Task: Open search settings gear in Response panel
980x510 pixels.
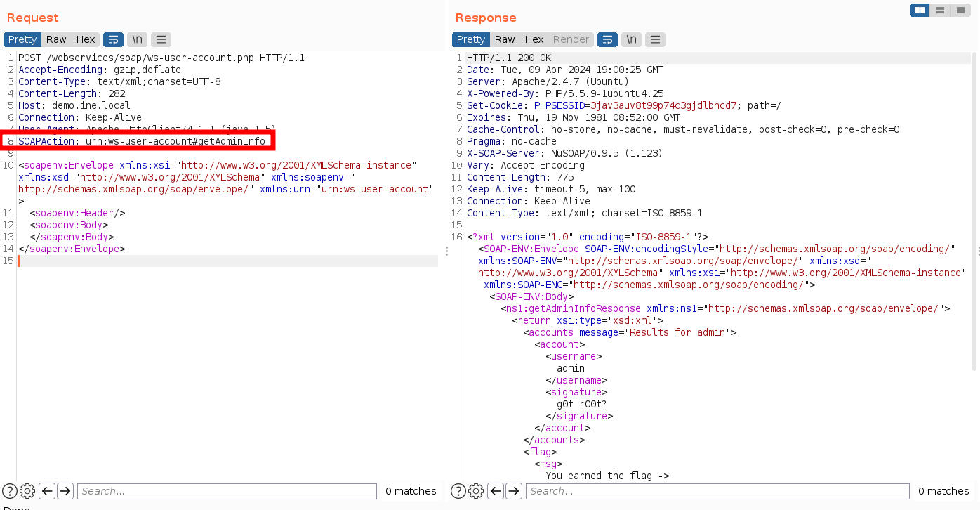Action: point(476,491)
